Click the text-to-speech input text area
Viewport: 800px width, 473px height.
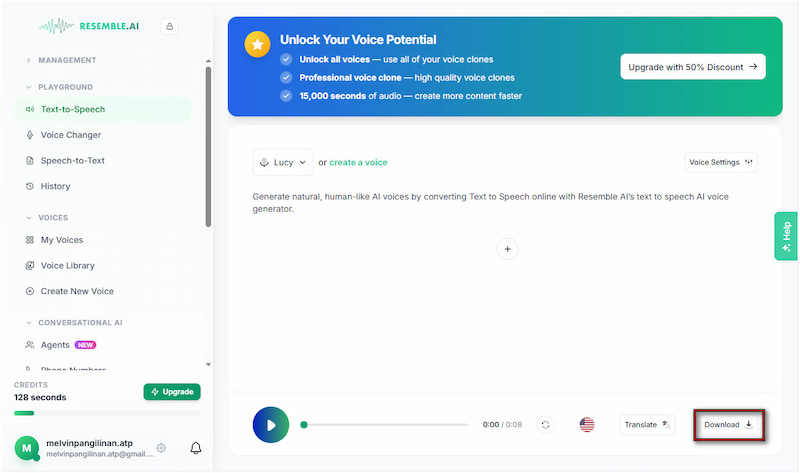pos(504,203)
